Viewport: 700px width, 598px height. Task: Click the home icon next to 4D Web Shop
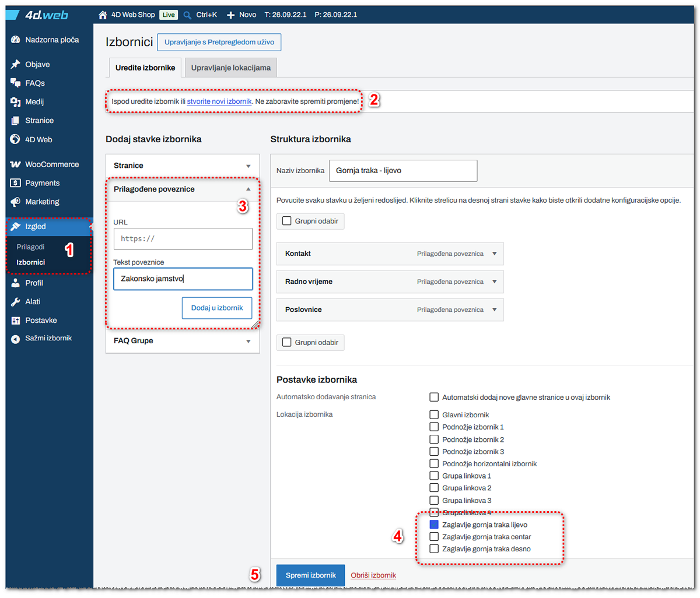[103, 15]
